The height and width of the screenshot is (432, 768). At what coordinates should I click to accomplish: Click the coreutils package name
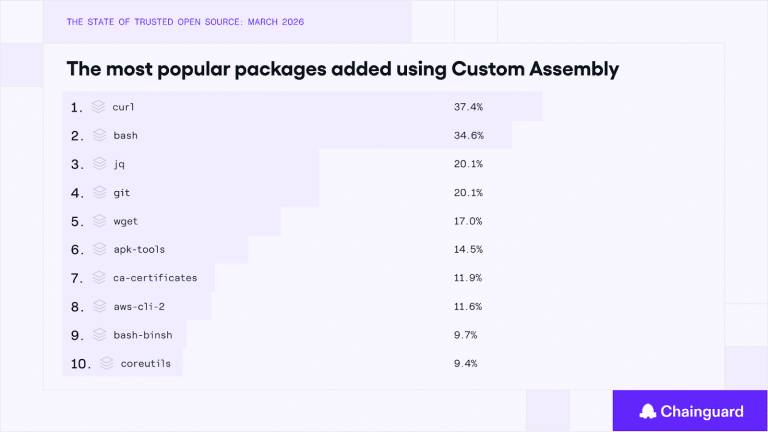(x=146, y=363)
